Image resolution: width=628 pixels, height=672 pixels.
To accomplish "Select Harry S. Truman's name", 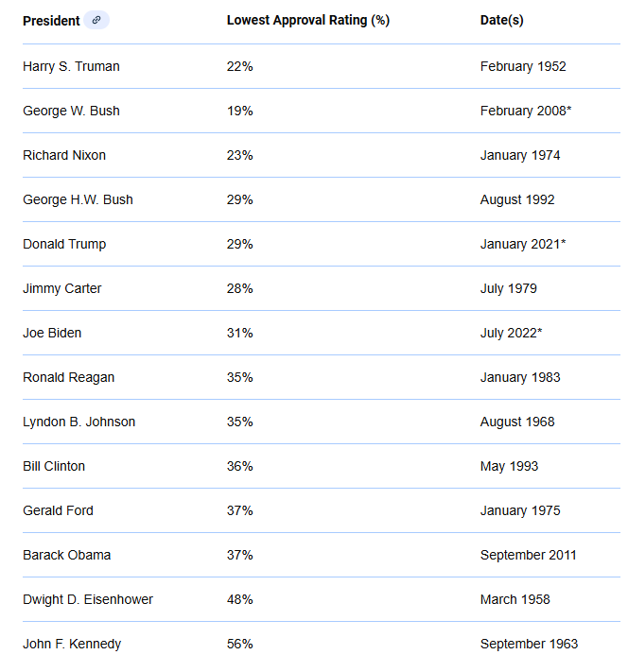I will 71,66.
